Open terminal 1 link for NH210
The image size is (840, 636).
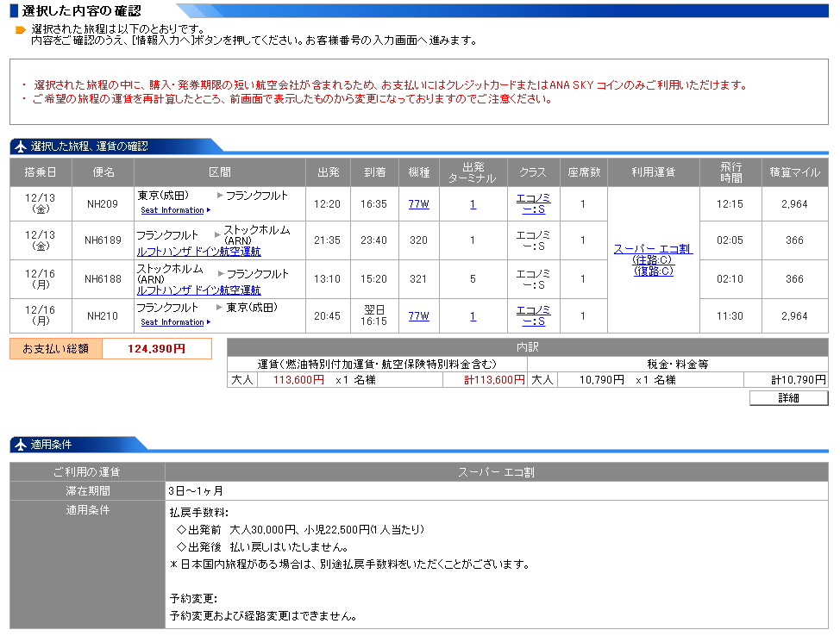point(473,316)
